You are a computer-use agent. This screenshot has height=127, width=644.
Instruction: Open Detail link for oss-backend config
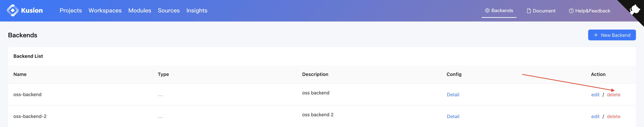click(453, 94)
